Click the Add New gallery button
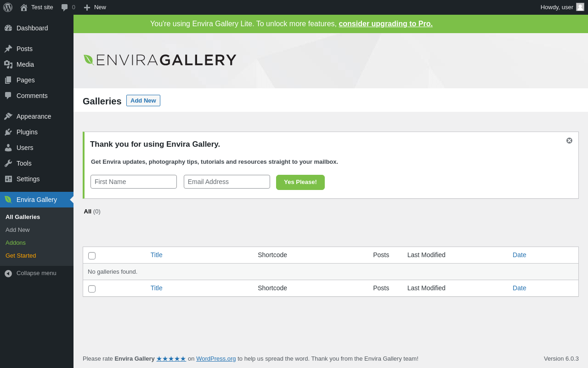 click(143, 101)
